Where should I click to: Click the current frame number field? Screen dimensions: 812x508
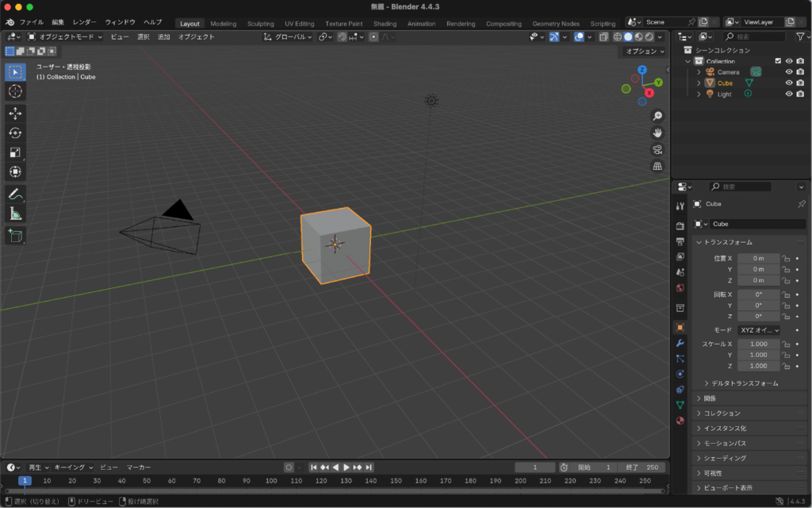click(535, 468)
